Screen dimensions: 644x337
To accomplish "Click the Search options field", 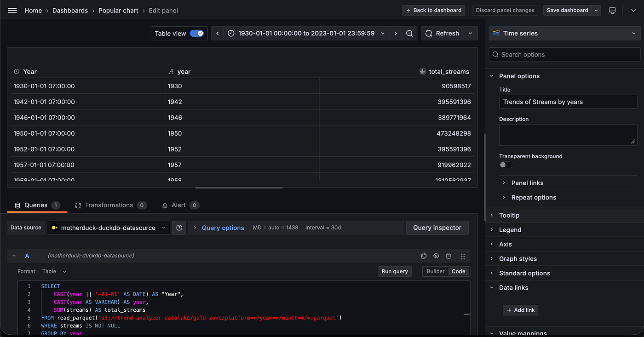I will click(564, 54).
